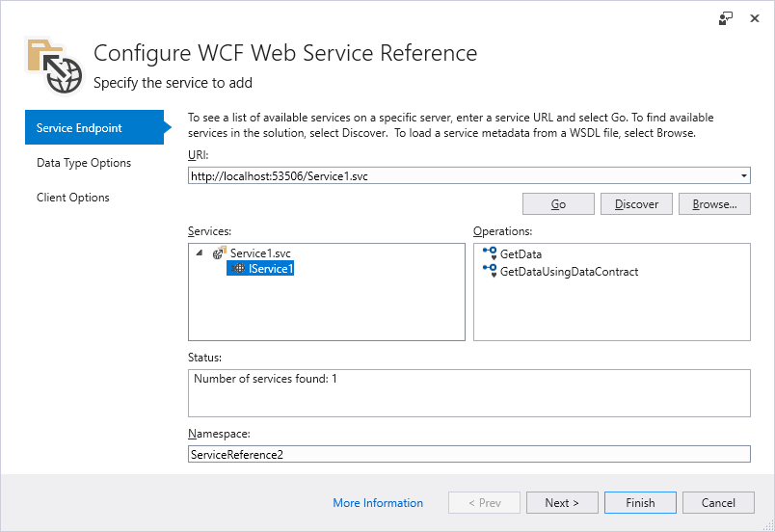This screenshot has width=775, height=532.
Task: Click the Next button
Action: tap(561, 503)
